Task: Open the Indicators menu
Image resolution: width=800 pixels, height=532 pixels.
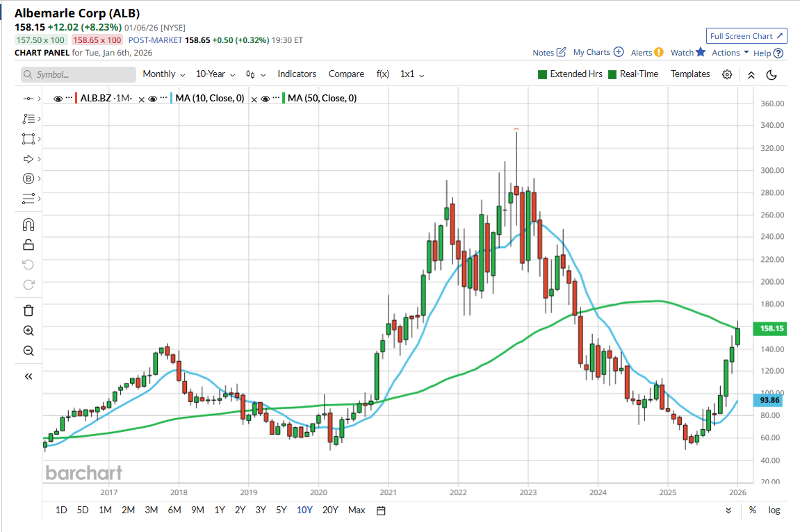Action: (297, 74)
